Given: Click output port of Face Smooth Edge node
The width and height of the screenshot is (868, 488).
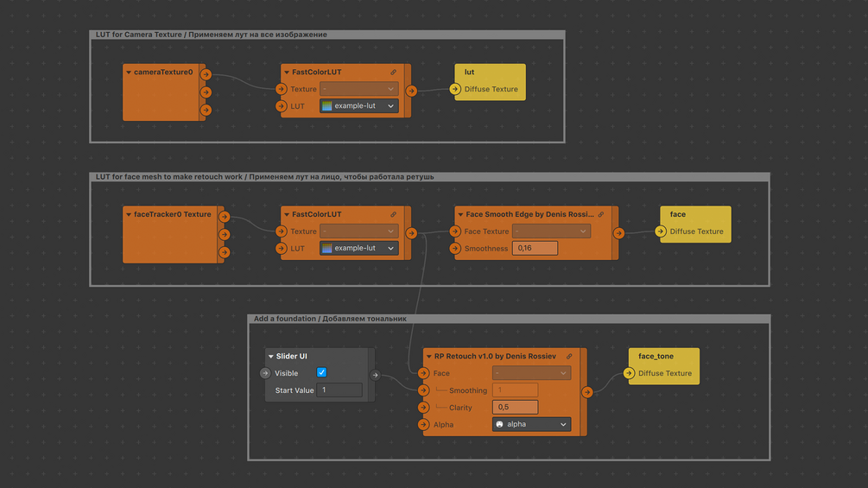Looking at the screenshot, I should pyautogui.click(x=618, y=233).
